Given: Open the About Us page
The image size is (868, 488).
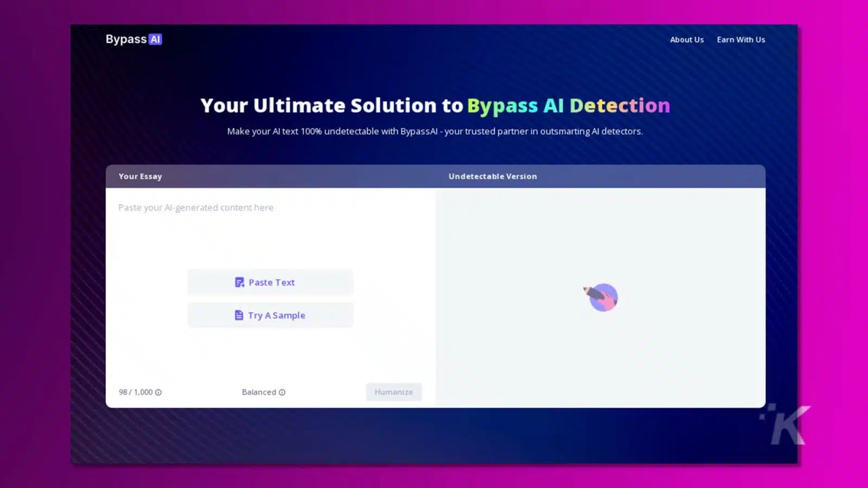Looking at the screenshot, I should [686, 40].
